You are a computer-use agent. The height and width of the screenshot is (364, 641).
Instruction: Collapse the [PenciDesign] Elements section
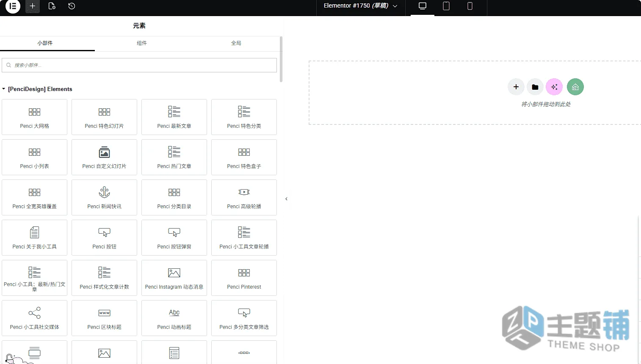[37, 89]
